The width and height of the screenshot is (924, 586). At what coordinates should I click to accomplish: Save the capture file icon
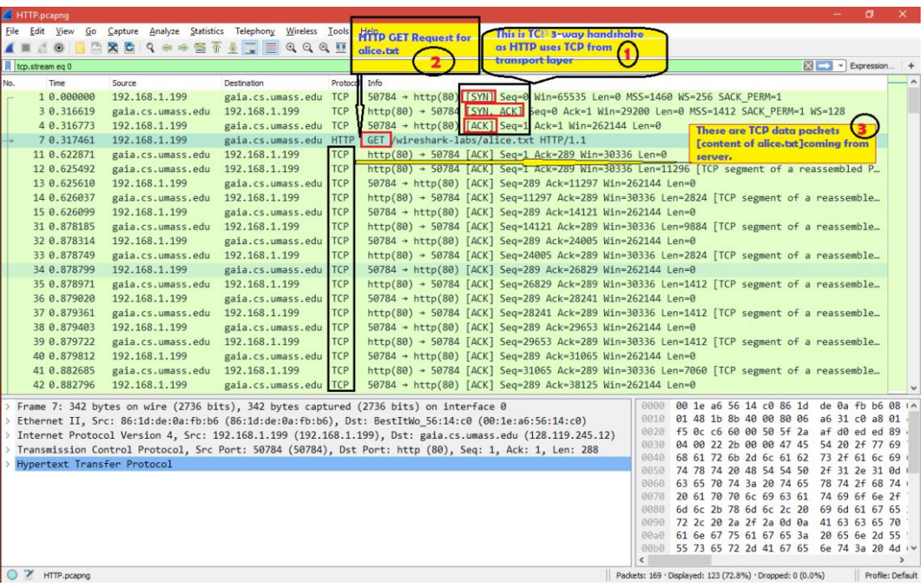(96, 48)
